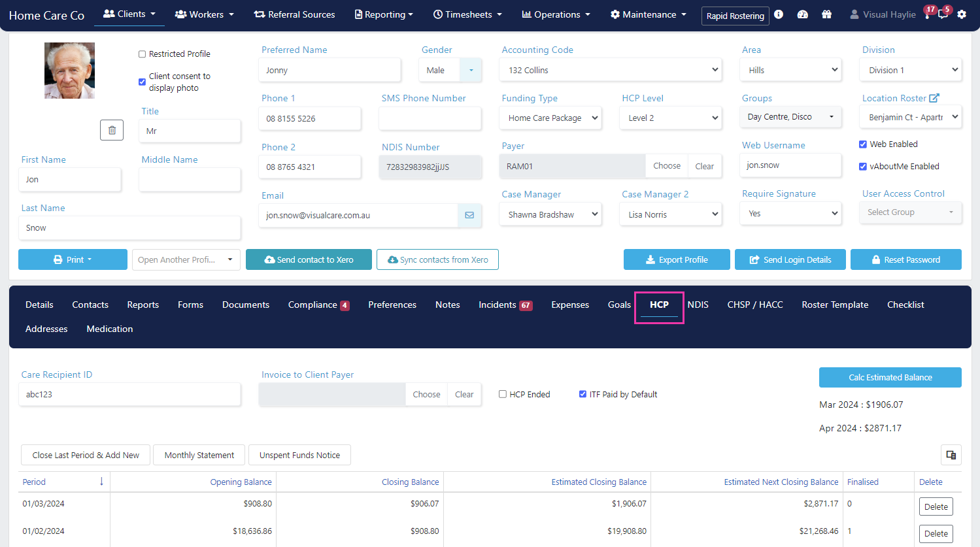
Task: Click the Rapid Rostering button
Action: 735,16
